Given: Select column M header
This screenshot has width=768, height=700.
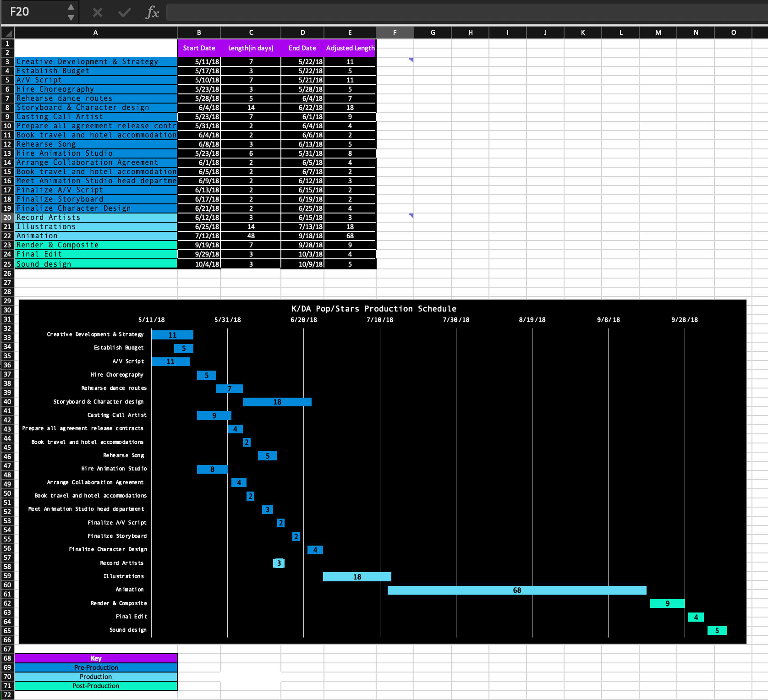Looking at the screenshot, I should 658,33.
